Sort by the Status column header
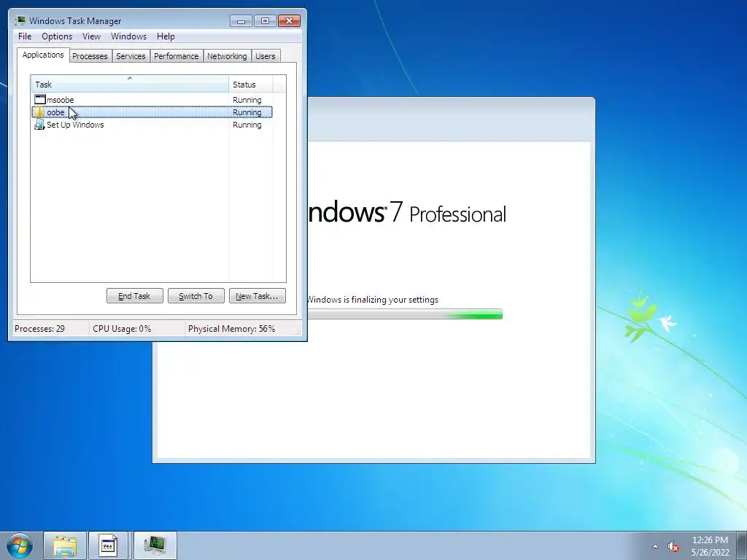Image resolution: width=747 pixels, height=560 pixels. click(x=251, y=84)
